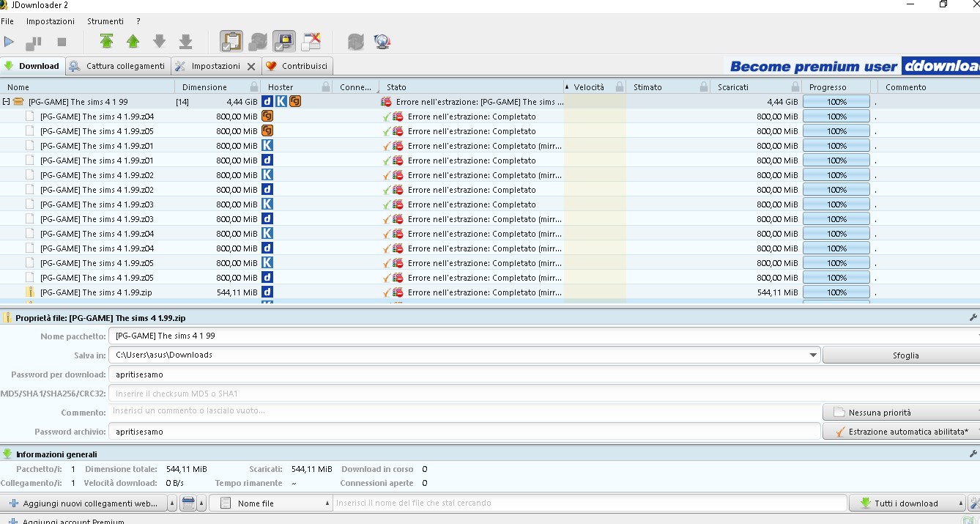Click the cleanup icon in bottom bar
This screenshot has height=524, width=980.
(188, 503)
